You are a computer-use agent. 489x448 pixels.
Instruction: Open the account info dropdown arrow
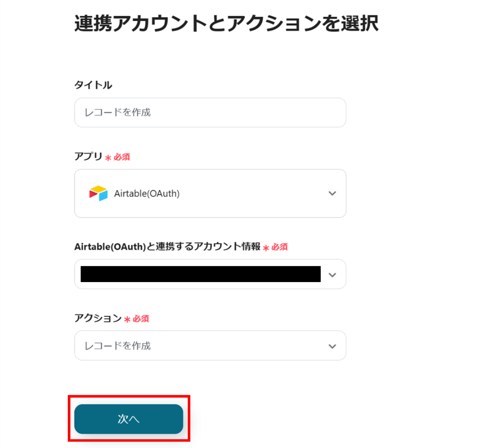tap(332, 275)
